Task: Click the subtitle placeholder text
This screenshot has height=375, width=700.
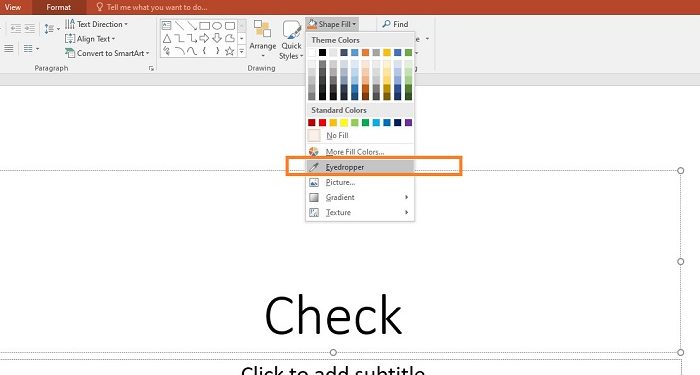Action: pos(333,371)
